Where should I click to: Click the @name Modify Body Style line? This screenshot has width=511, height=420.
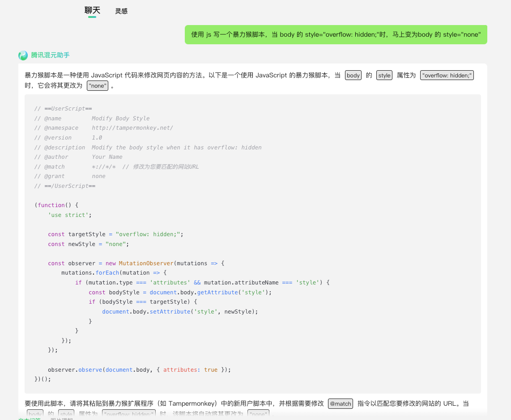click(x=92, y=118)
